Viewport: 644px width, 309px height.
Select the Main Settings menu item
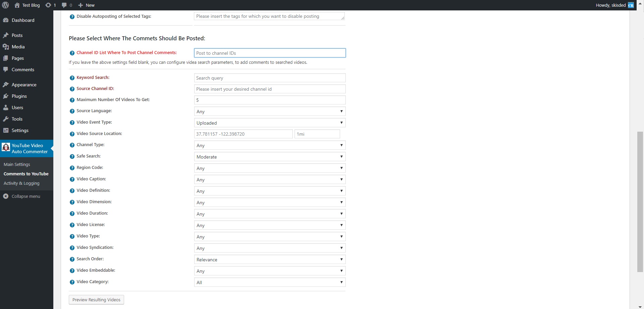point(16,164)
